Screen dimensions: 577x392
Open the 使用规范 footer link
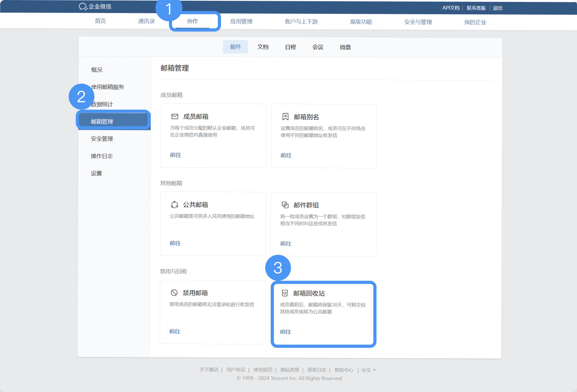tap(263, 370)
